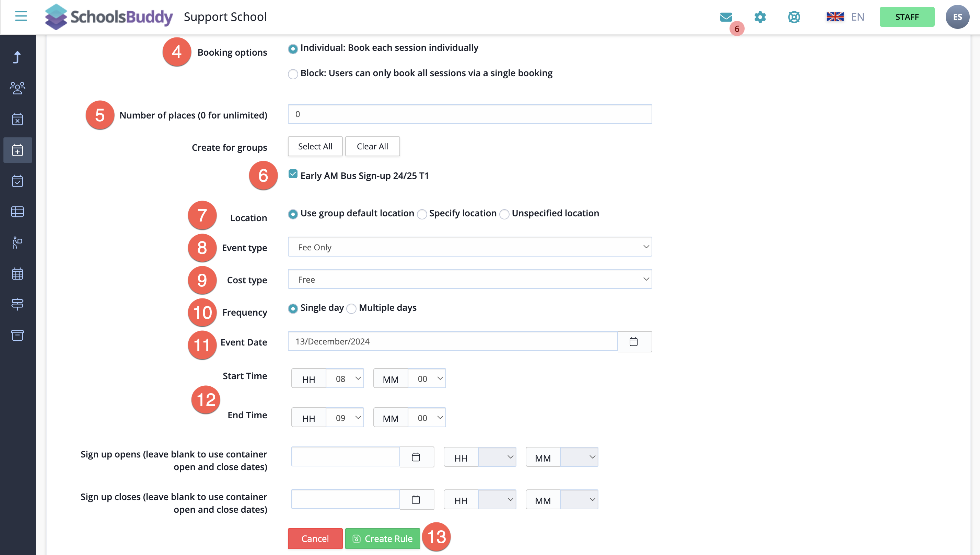The width and height of the screenshot is (980, 555).
Task: Select Individual booking option
Action: 293,49
